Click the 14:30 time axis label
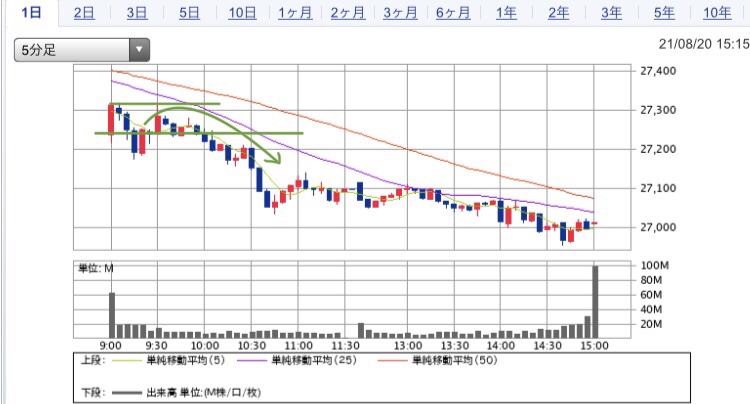This screenshot has width=750, height=404. click(x=547, y=346)
